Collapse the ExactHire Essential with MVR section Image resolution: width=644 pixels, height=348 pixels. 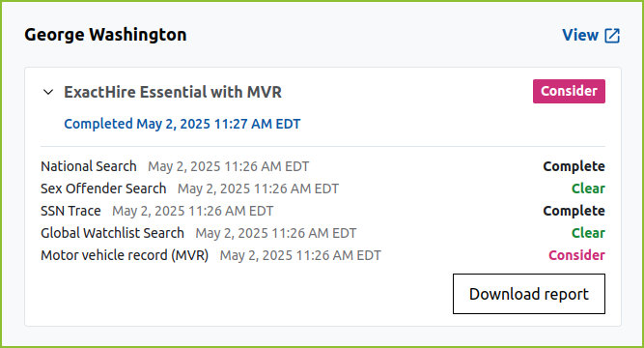48,92
